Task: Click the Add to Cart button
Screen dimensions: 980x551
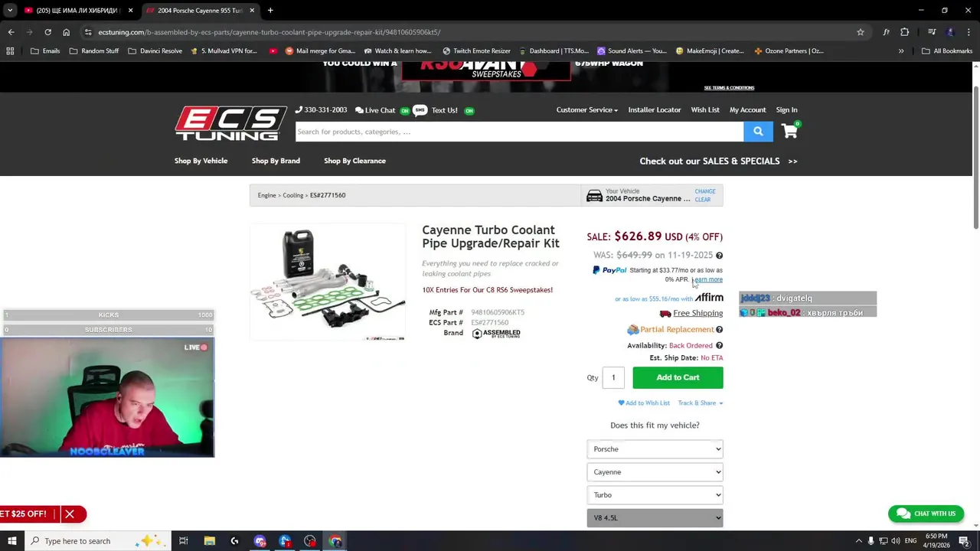Action: (678, 377)
